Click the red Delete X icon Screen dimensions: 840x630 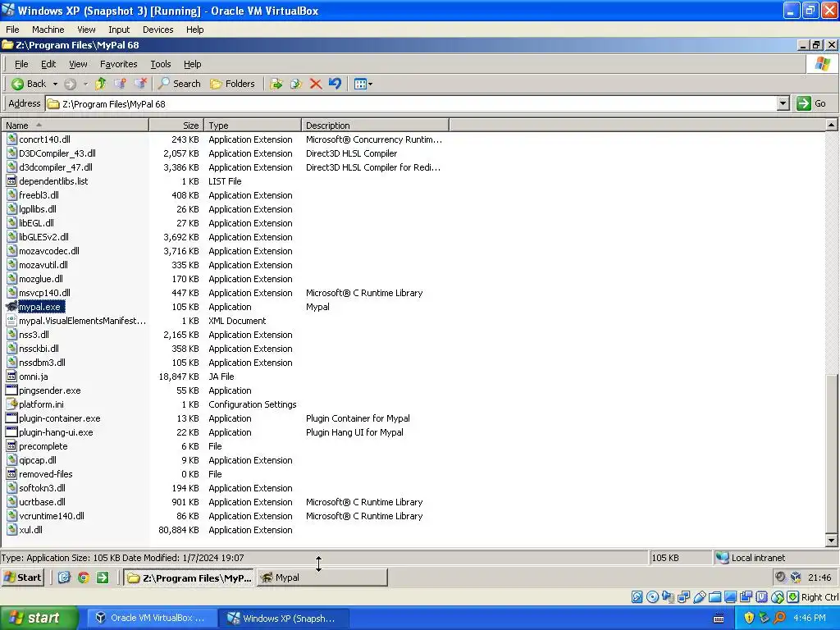pyautogui.click(x=316, y=84)
